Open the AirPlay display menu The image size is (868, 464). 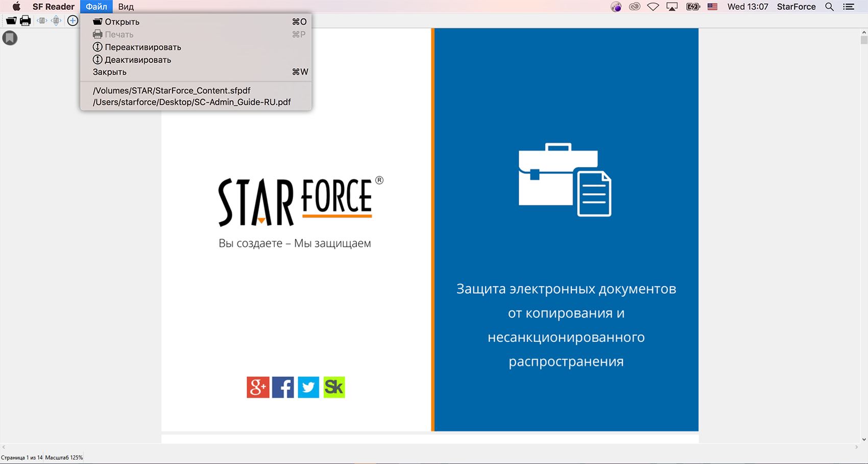click(672, 7)
